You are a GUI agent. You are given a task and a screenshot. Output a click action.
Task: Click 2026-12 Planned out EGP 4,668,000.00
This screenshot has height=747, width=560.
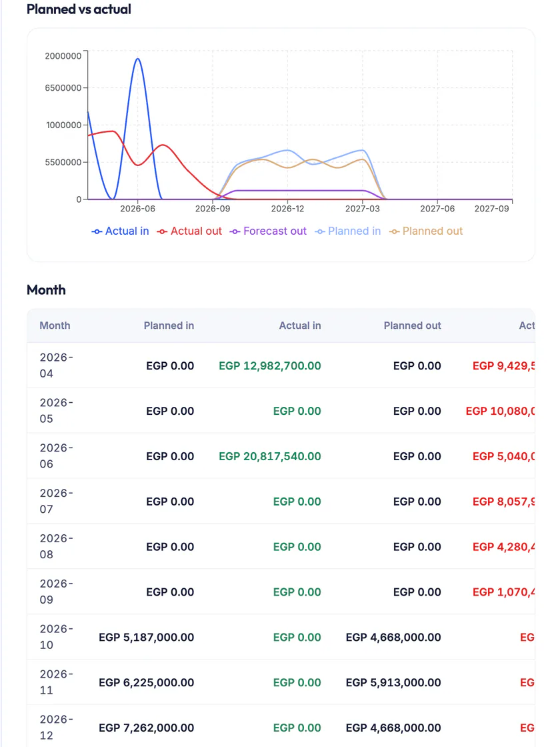click(393, 728)
